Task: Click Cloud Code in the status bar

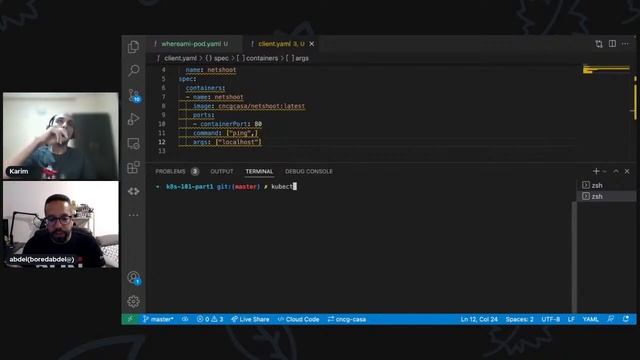Action: coord(298,319)
